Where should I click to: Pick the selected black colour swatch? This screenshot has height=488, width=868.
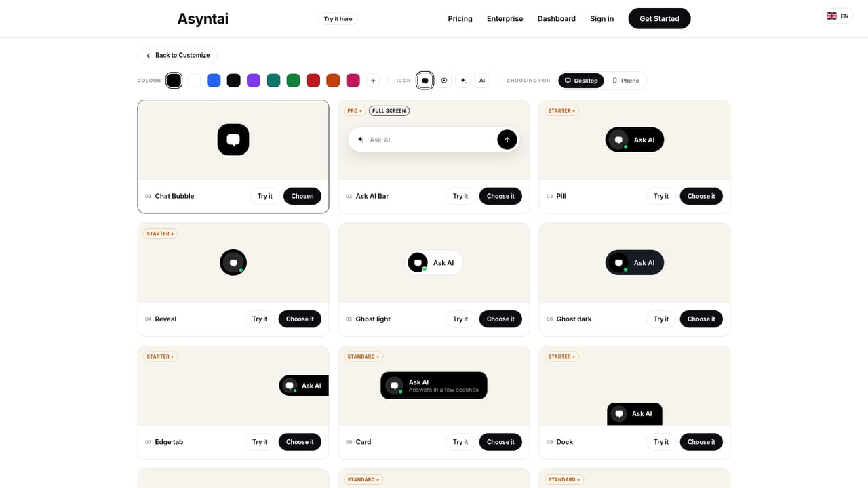[174, 80]
